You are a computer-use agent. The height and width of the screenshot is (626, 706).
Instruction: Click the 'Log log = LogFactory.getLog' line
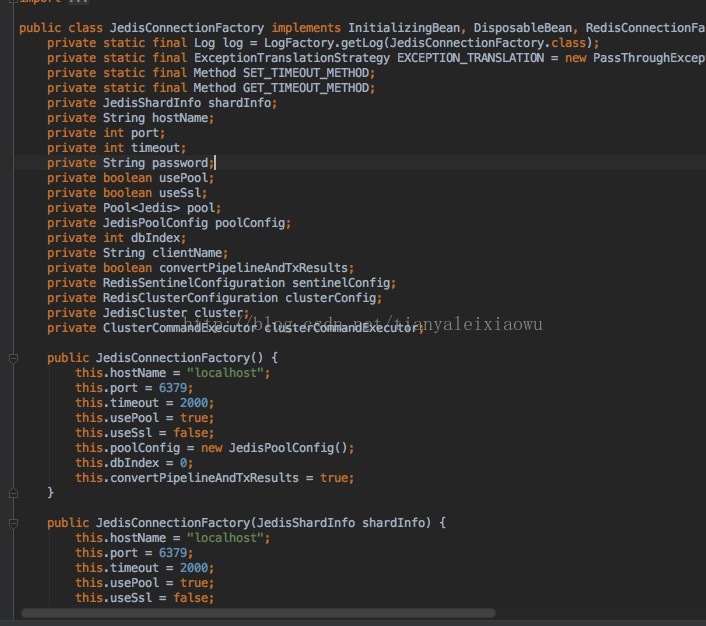pyautogui.click(x=323, y=43)
